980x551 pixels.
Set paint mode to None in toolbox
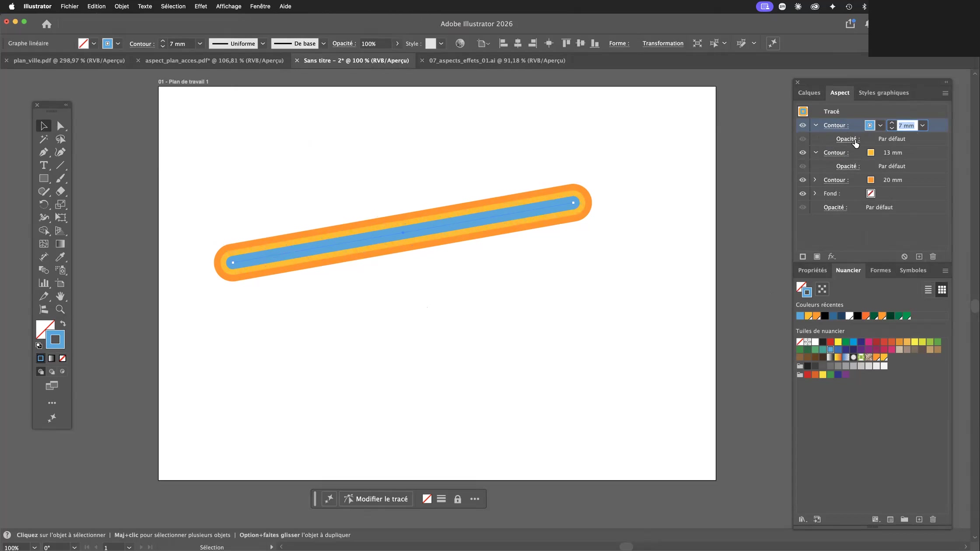63,358
